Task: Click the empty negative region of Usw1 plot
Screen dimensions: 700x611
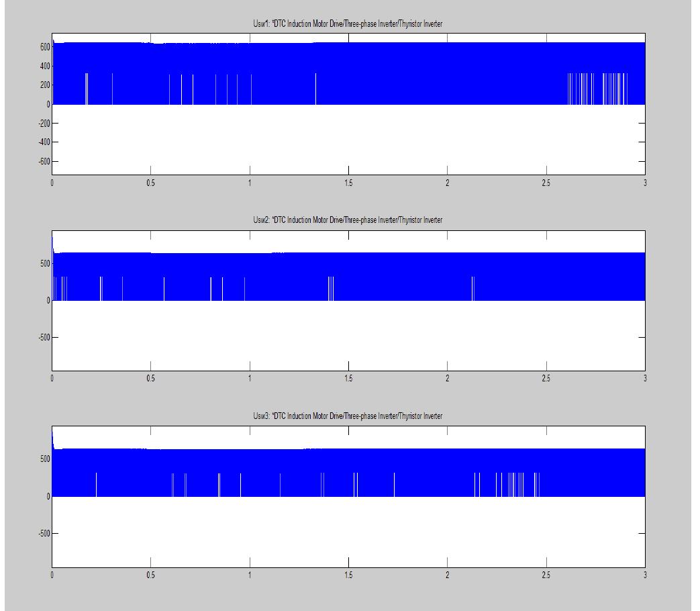Action: pyautogui.click(x=348, y=141)
